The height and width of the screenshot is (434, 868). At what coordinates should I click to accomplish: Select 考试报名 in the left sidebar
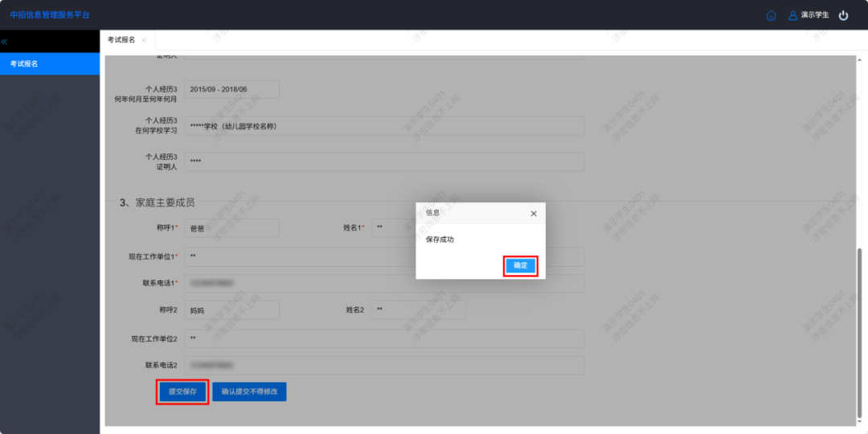[x=50, y=64]
